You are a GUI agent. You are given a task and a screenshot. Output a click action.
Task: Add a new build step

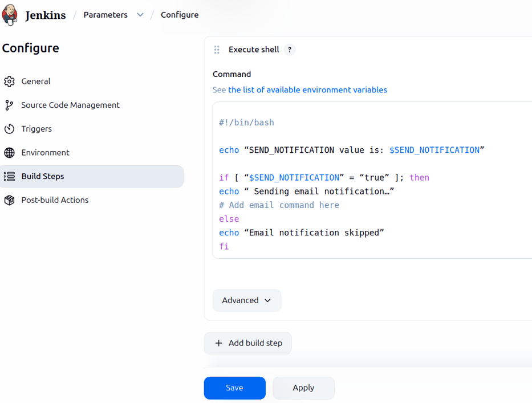tap(247, 343)
